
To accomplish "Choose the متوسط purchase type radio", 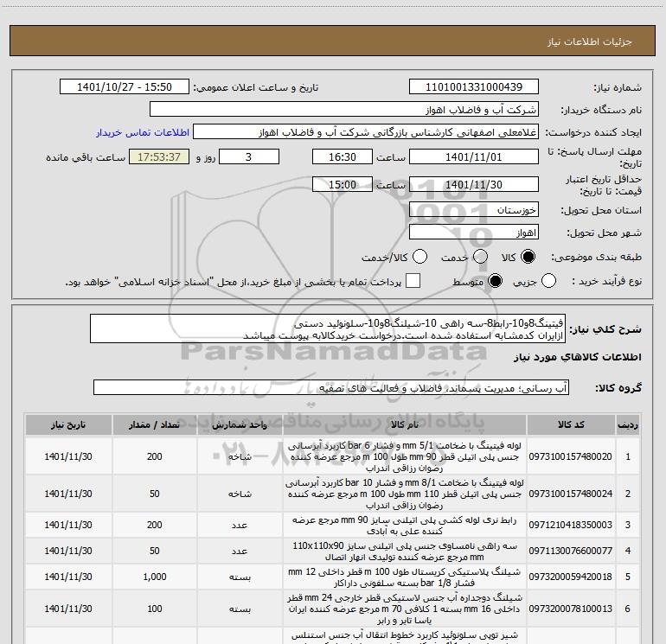I will click(495, 281).
